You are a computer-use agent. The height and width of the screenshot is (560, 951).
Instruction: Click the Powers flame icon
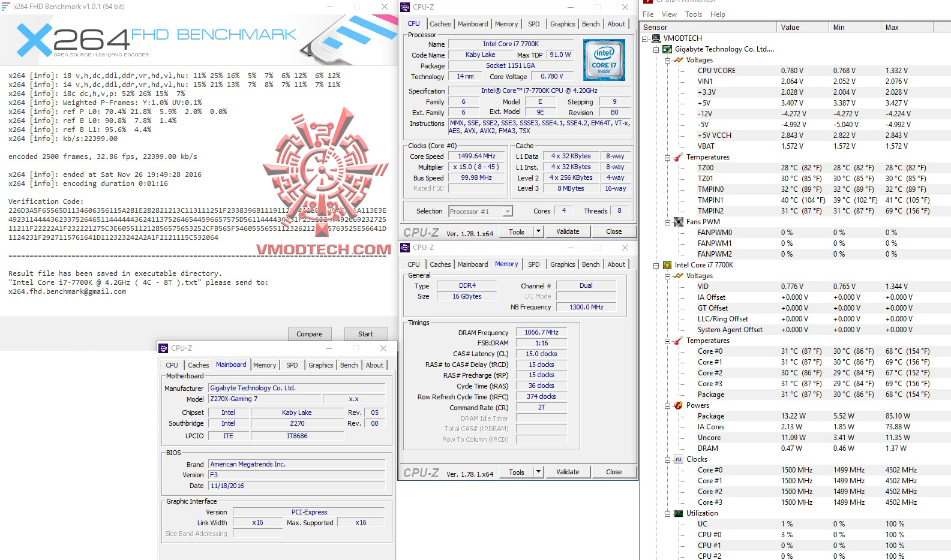pos(679,405)
